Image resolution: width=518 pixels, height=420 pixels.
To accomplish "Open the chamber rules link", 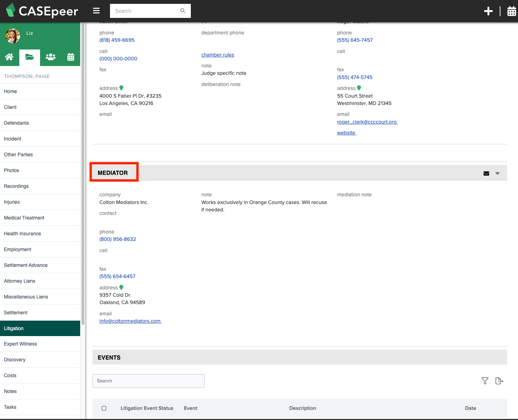I will coord(218,55).
